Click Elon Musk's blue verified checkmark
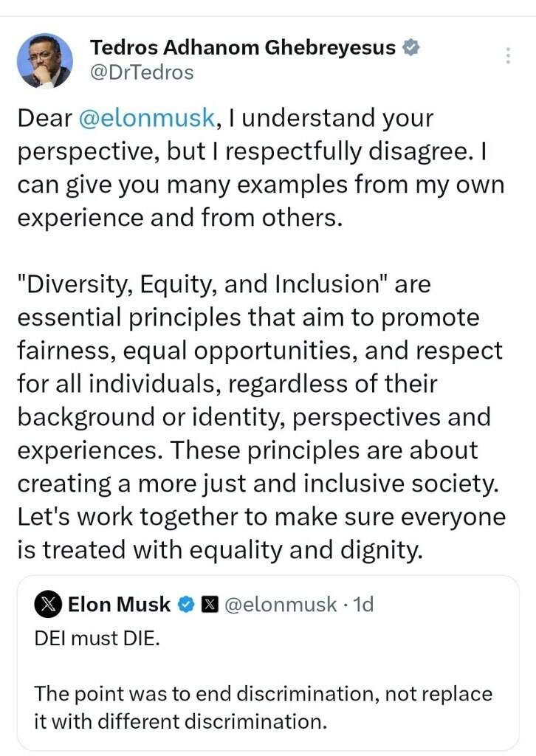The height and width of the screenshot is (756, 536). coord(186,605)
